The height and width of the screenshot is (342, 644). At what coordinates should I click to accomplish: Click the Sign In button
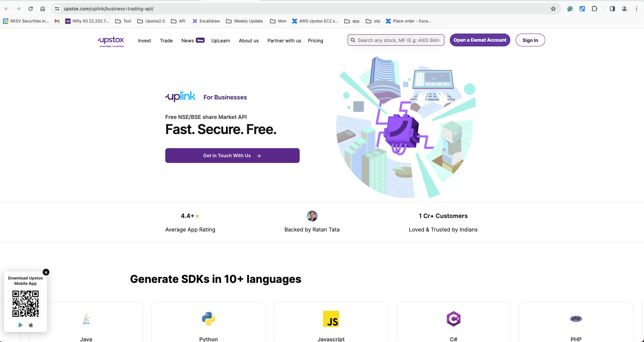coord(530,40)
